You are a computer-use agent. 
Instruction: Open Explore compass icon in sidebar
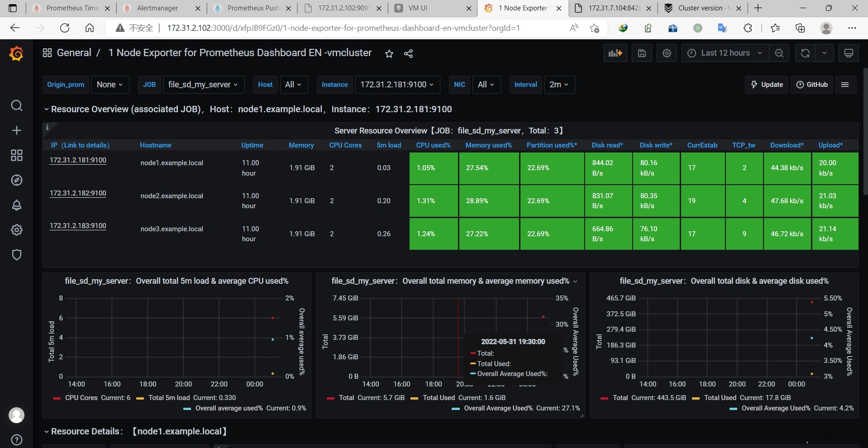(17, 181)
